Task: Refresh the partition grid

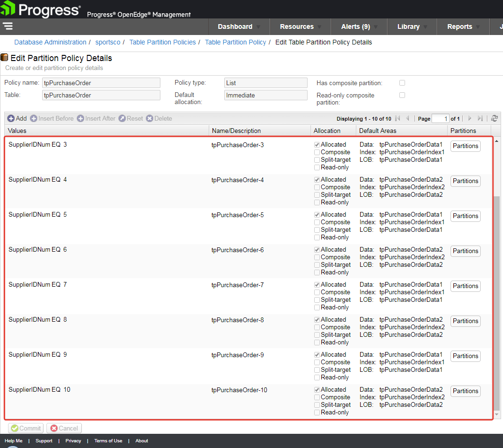Action: [494, 118]
